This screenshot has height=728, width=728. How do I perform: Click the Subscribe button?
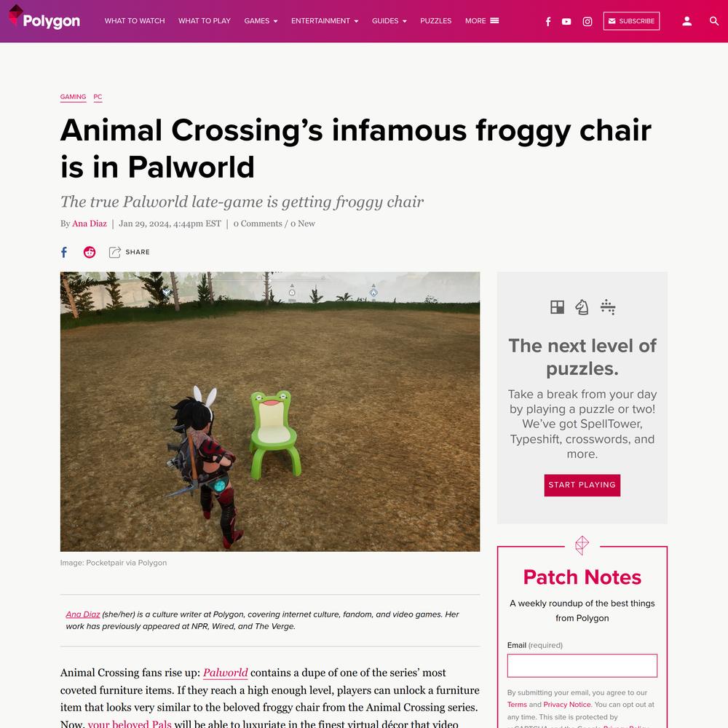point(631,21)
